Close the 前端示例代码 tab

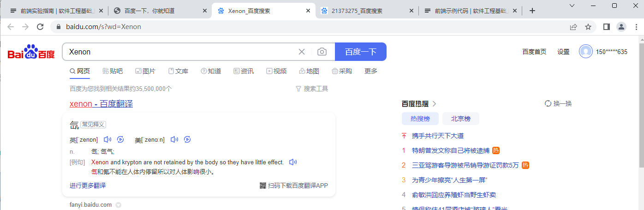(515, 11)
